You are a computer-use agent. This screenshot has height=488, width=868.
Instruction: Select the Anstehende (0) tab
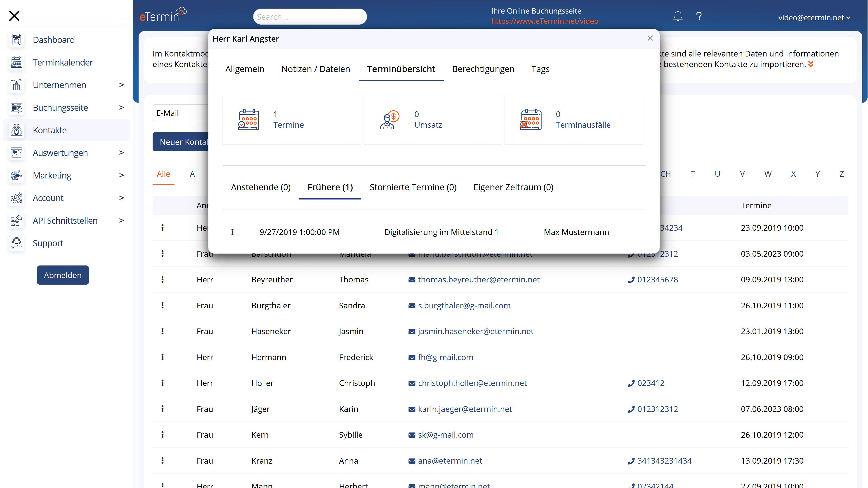(x=260, y=187)
